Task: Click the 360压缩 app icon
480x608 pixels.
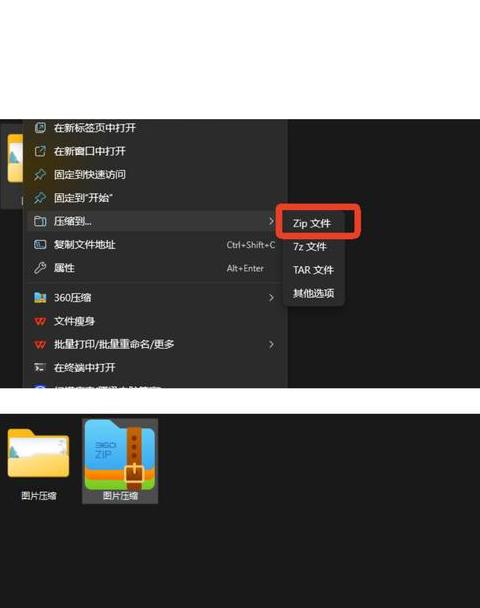Action: (x=40, y=297)
